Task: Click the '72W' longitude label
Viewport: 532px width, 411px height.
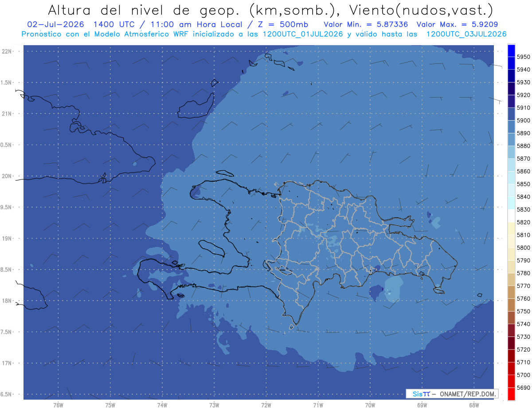Action: click(266, 405)
